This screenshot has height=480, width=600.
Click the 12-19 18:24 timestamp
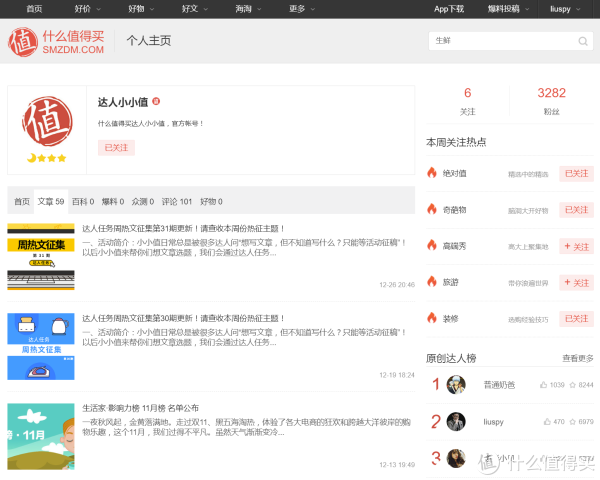click(x=397, y=375)
